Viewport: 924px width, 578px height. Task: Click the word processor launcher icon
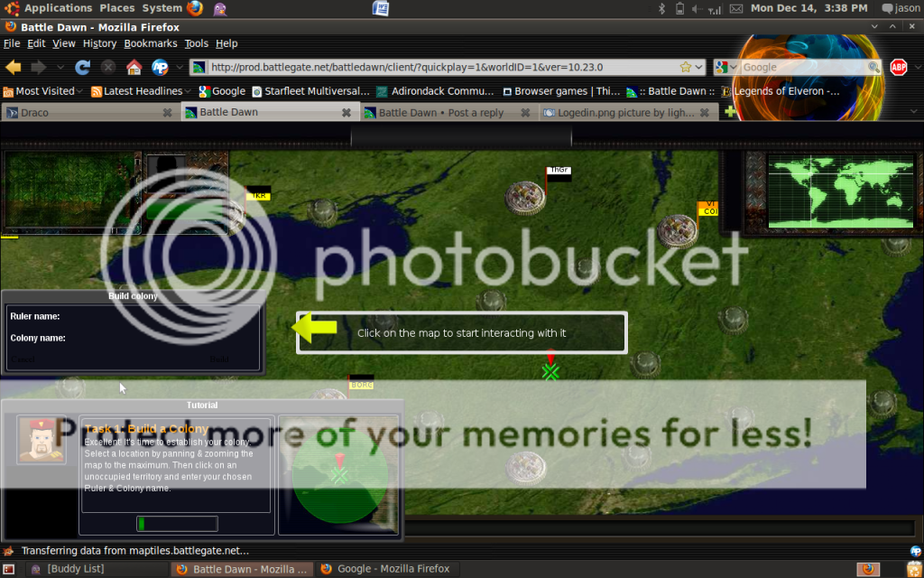[x=381, y=8]
